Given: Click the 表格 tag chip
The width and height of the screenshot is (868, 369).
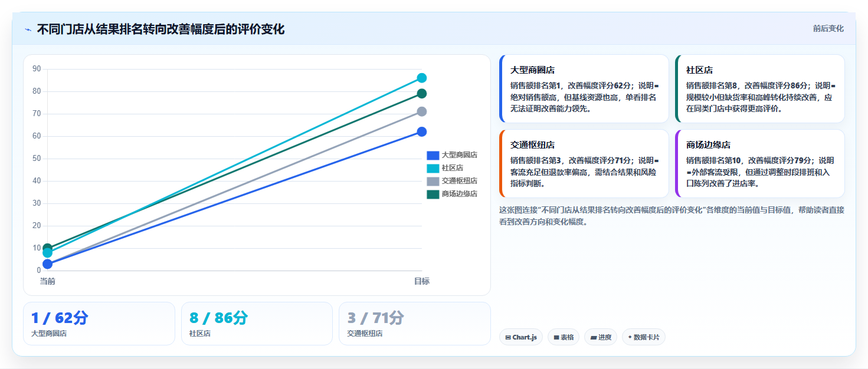Looking at the screenshot, I should coord(564,337).
